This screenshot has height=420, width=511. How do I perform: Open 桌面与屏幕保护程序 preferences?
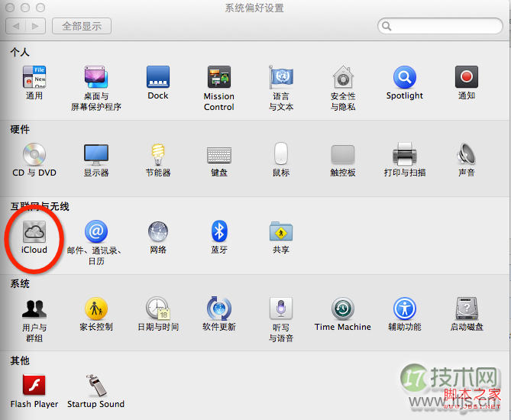pos(96,77)
